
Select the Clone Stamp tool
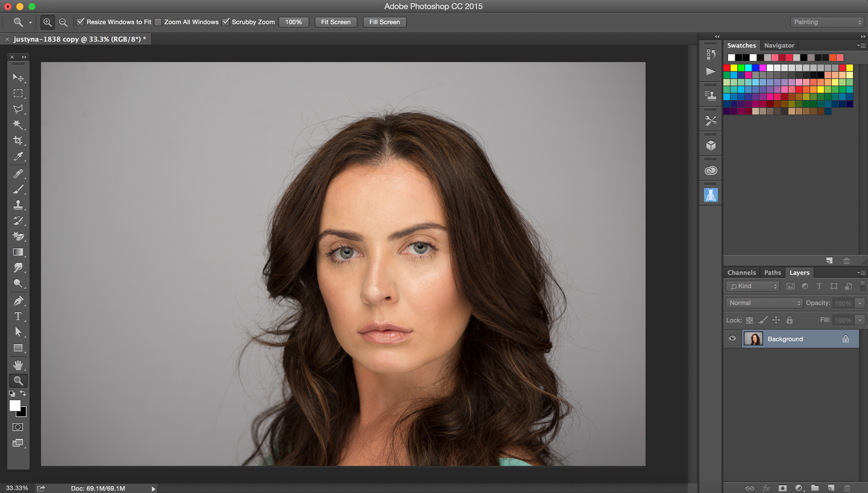coord(17,205)
